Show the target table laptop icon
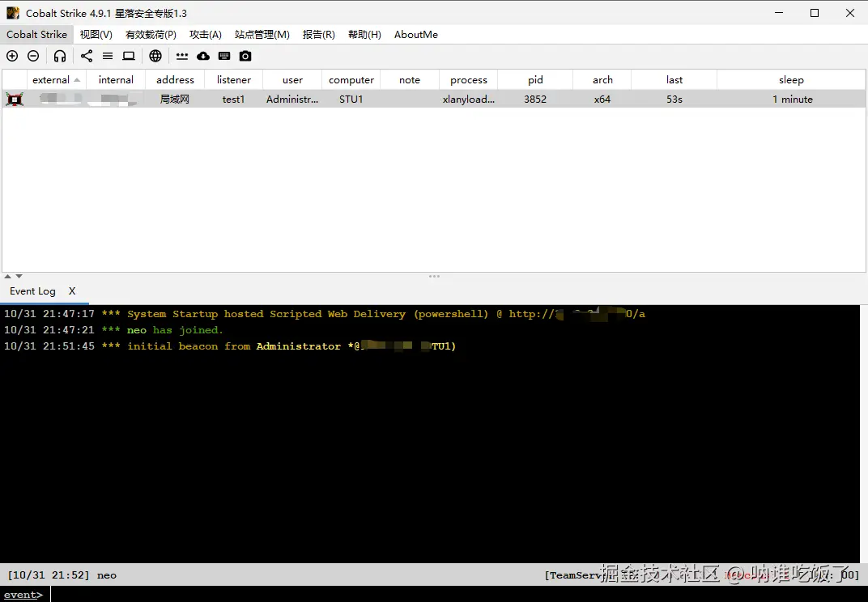The image size is (868, 602). [129, 56]
